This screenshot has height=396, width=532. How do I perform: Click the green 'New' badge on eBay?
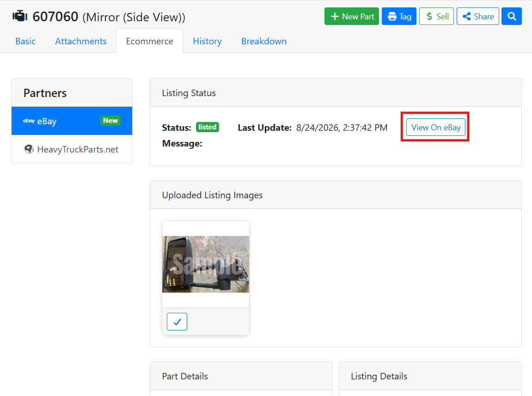[110, 121]
